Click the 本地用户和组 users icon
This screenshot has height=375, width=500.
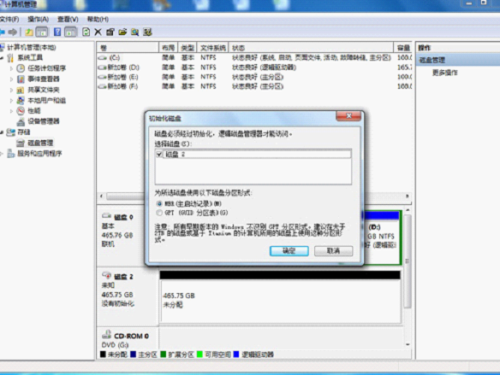21,100
